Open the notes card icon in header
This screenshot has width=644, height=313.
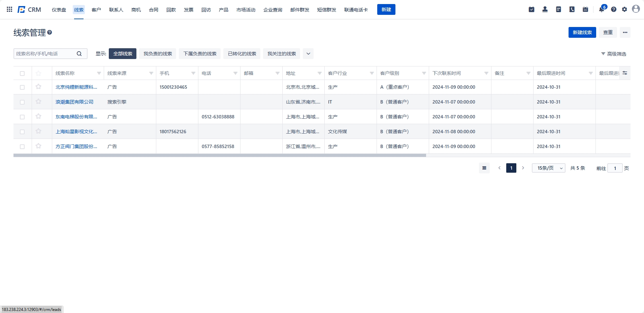[558, 9]
